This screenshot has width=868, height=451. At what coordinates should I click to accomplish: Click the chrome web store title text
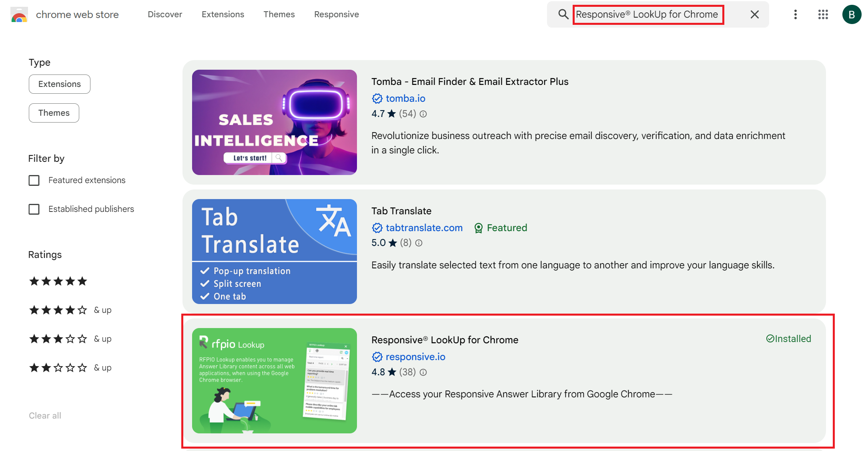(x=77, y=15)
